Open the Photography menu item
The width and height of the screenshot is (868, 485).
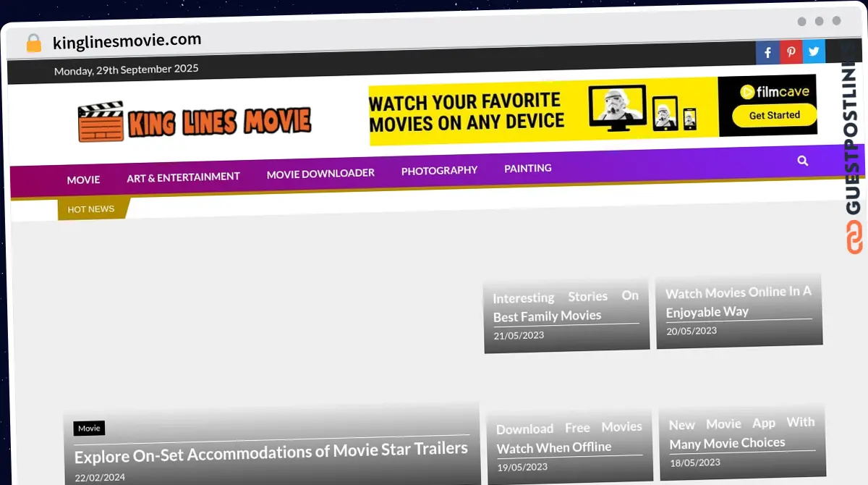(439, 170)
